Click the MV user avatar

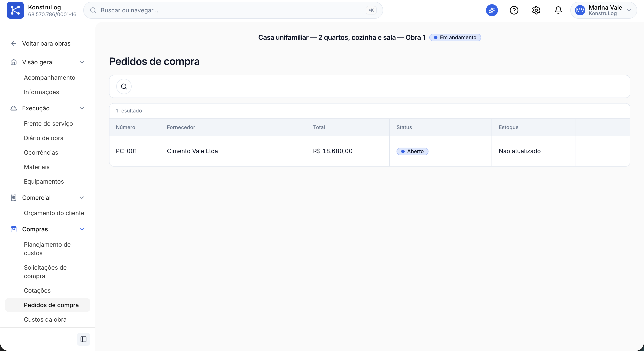580,10
